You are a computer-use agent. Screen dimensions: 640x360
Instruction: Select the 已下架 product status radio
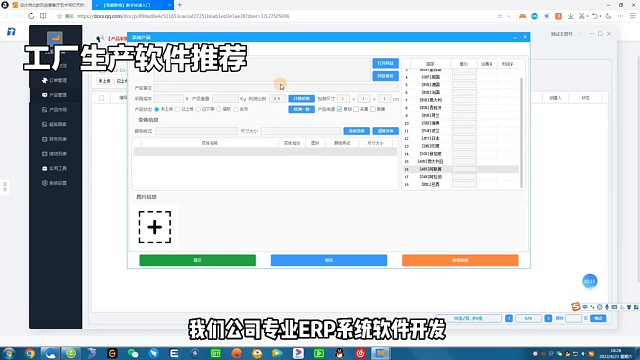[198, 109]
